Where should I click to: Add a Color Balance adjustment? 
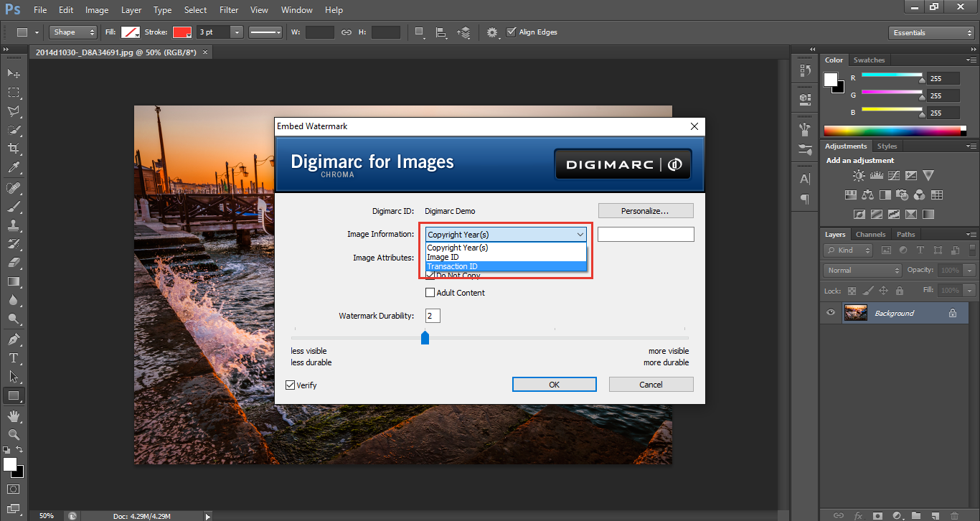click(867, 194)
